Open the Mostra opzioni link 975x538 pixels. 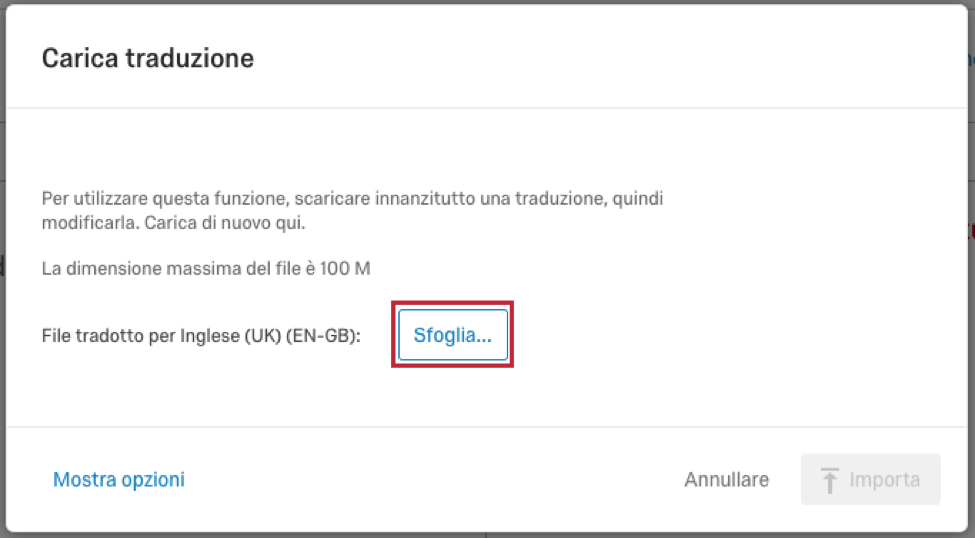pyautogui.click(x=119, y=480)
